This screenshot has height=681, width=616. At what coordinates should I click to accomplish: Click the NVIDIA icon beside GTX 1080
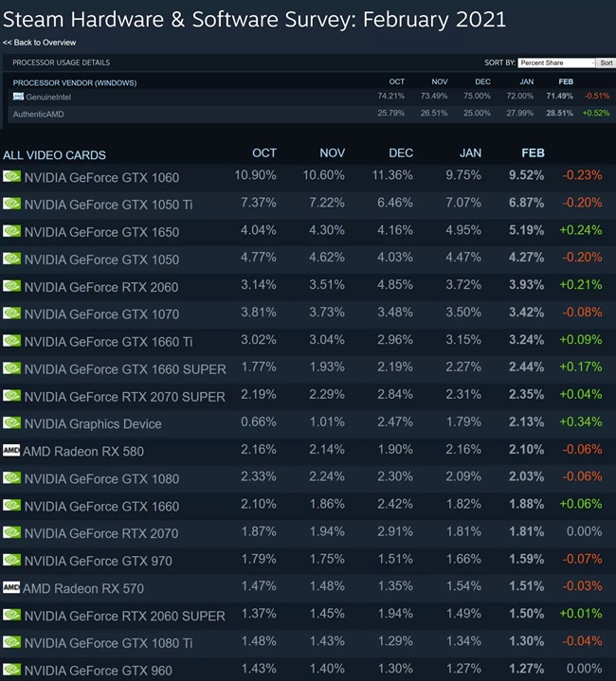pyautogui.click(x=11, y=477)
